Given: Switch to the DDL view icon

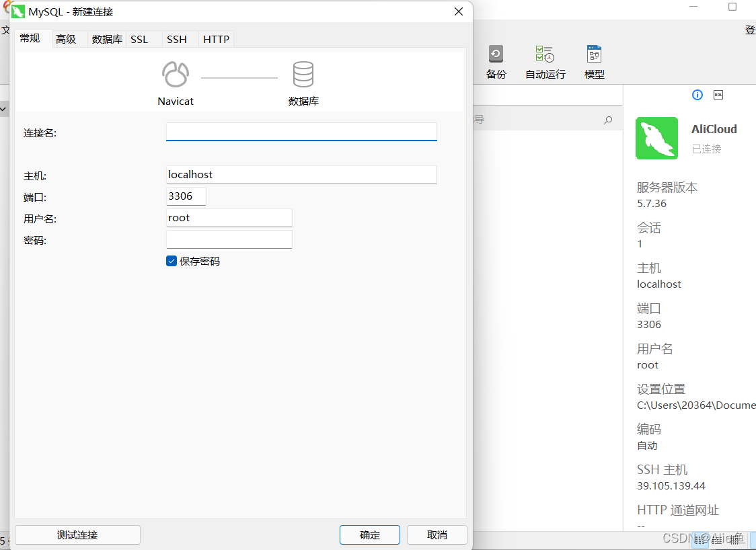Looking at the screenshot, I should (x=718, y=95).
